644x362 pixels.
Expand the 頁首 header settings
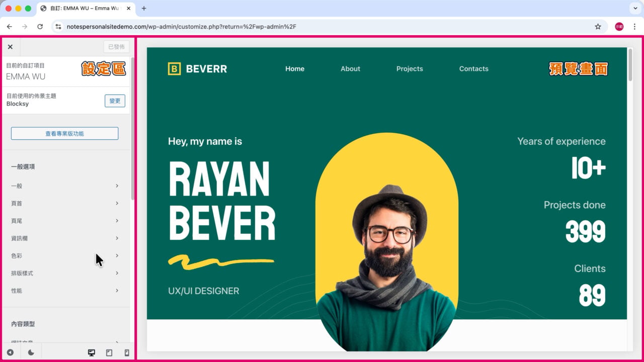point(65,204)
